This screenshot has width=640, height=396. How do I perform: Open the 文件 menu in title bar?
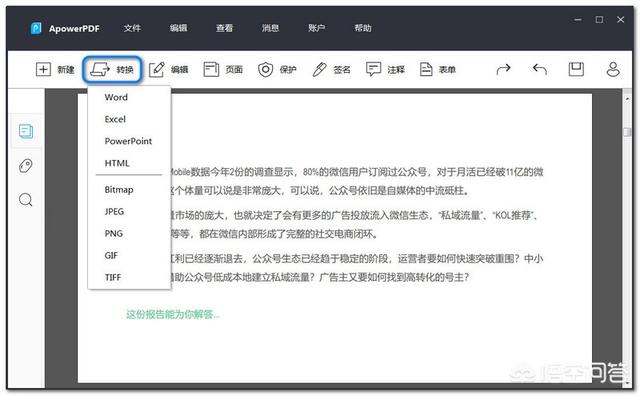click(132, 28)
